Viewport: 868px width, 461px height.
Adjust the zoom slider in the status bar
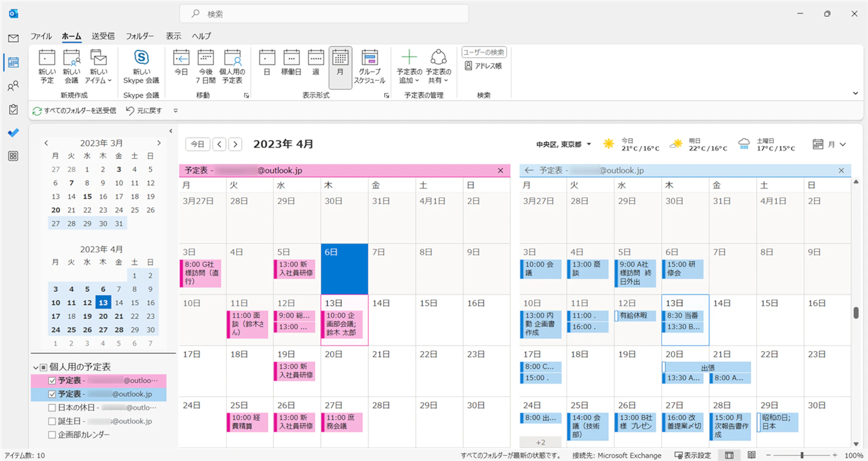pos(801,455)
